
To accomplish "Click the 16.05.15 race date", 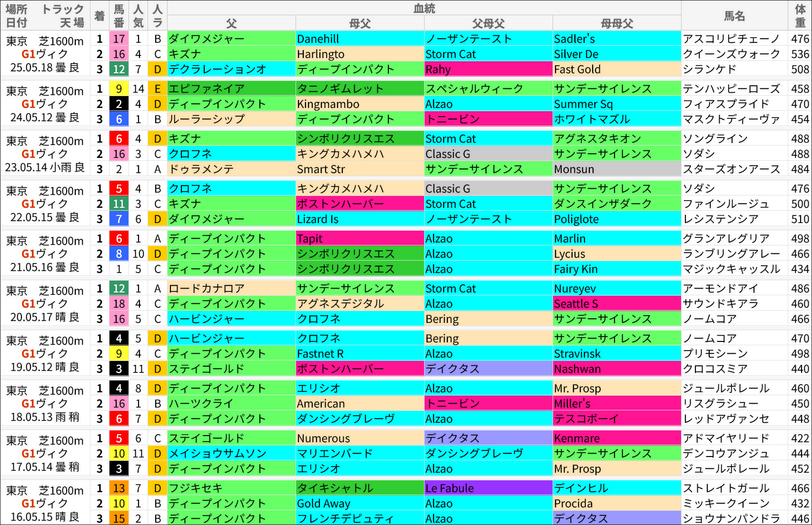I will (31, 517).
